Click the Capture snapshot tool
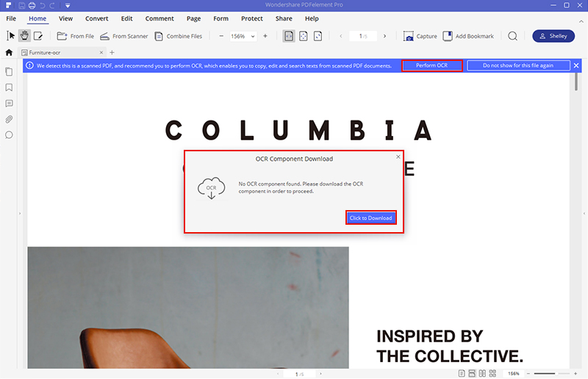The image size is (588, 379). click(x=420, y=36)
